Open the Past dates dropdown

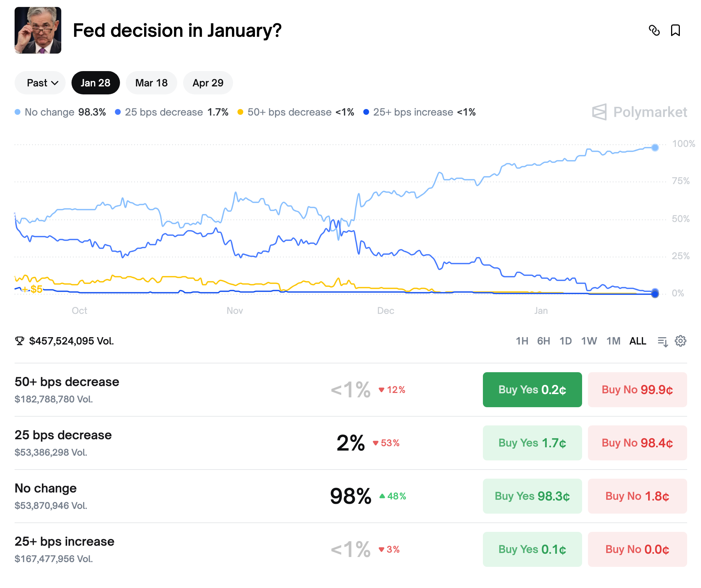click(40, 83)
